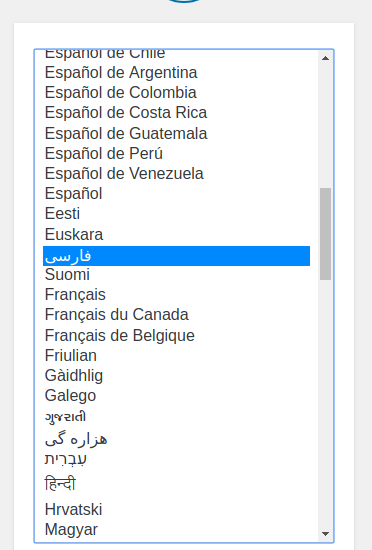
Task: Select Español de Perú
Action: [176, 154]
